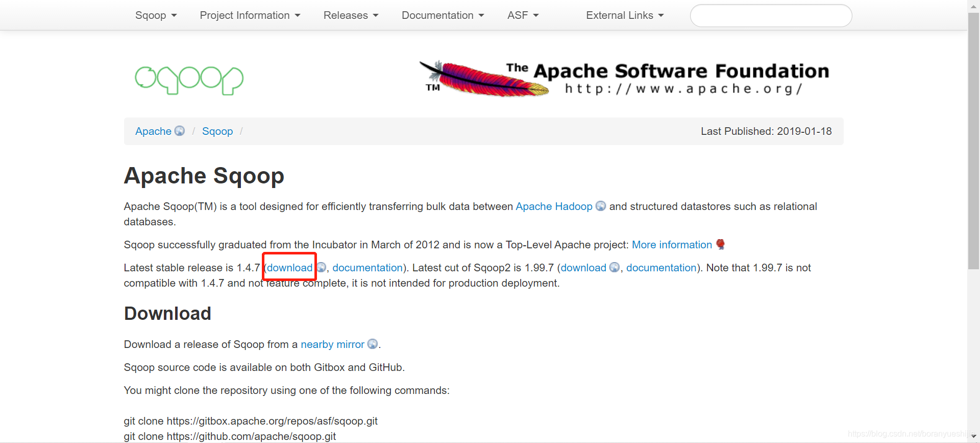Click the Apache Sqoop page heading

pyautogui.click(x=204, y=176)
